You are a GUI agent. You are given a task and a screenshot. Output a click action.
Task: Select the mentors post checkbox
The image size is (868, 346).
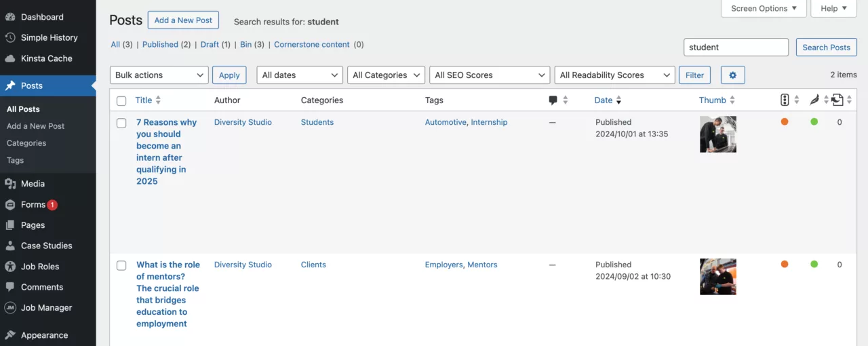coord(121,266)
